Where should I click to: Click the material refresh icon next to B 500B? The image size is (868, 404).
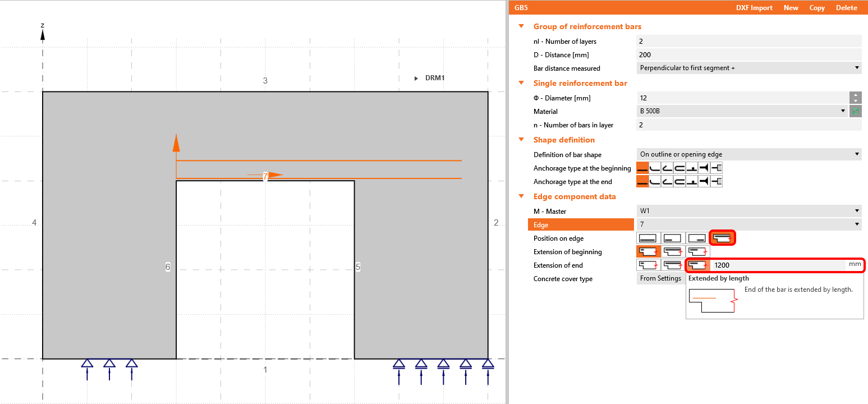(x=856, y=111)
